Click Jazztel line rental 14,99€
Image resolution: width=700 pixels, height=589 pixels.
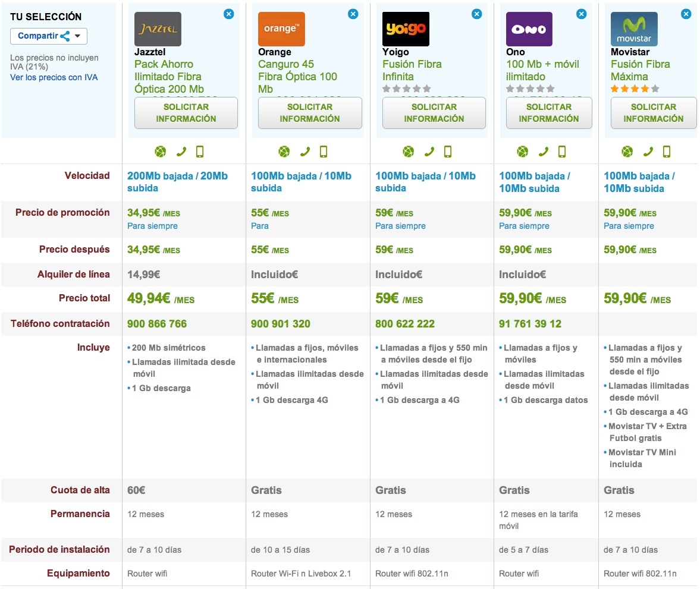tap(144, 275)
